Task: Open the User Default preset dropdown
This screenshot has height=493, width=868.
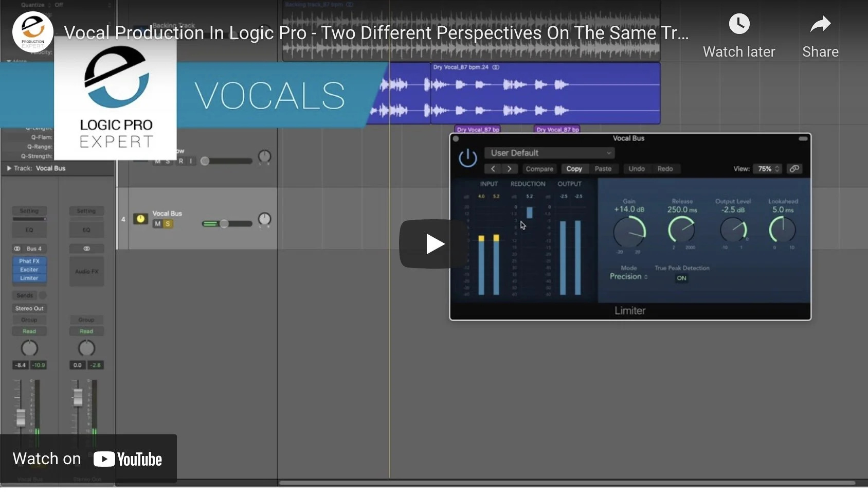Action: pyautogui.click(x=550, y=153)
